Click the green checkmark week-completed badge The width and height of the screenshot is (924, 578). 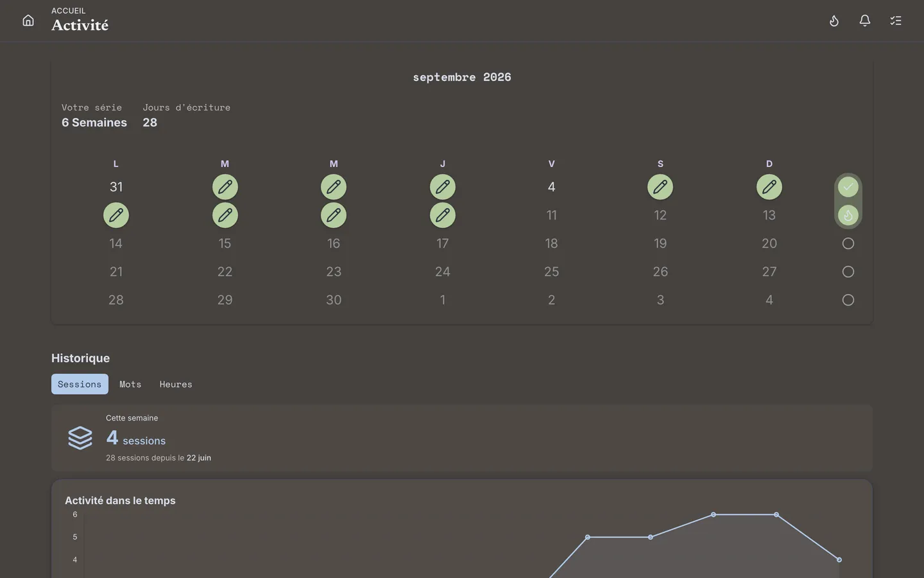click(x=848, y=187)
